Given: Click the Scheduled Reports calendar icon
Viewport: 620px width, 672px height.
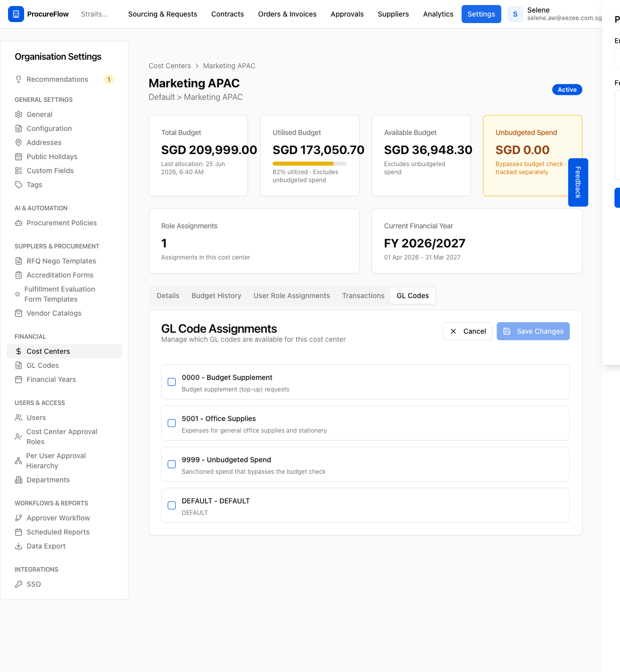Looking at the screenshot, I should pos(19,532).
